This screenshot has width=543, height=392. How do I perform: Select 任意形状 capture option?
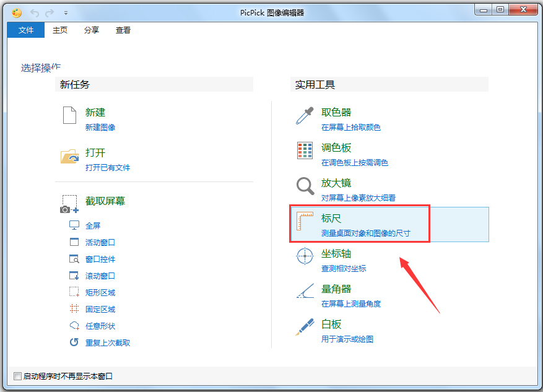coord(100,326)
